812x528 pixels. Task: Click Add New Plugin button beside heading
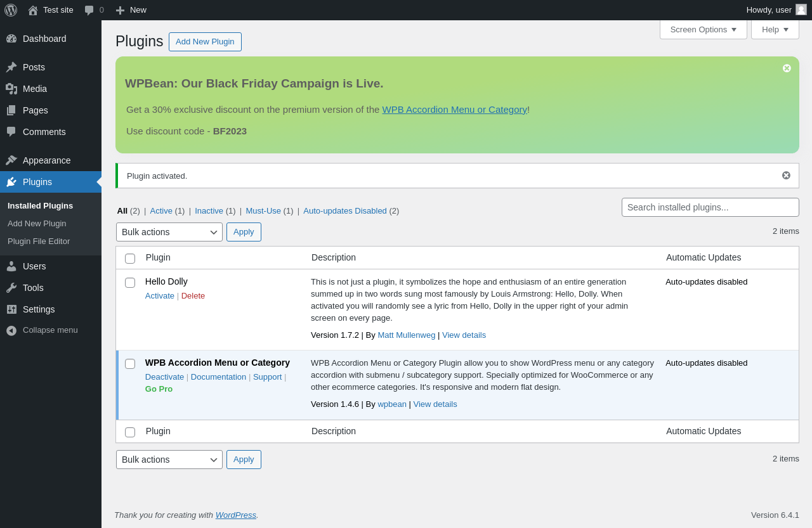coord(205,42)
